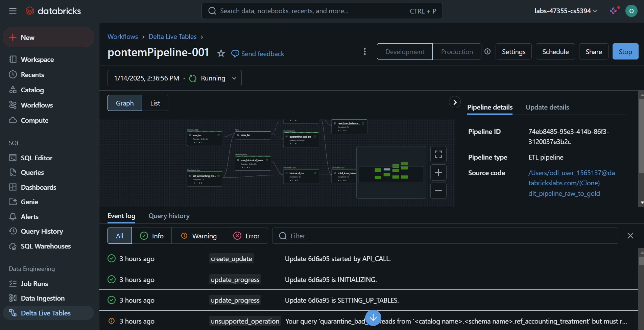Open Data Ingestion in sidebar

48,298
